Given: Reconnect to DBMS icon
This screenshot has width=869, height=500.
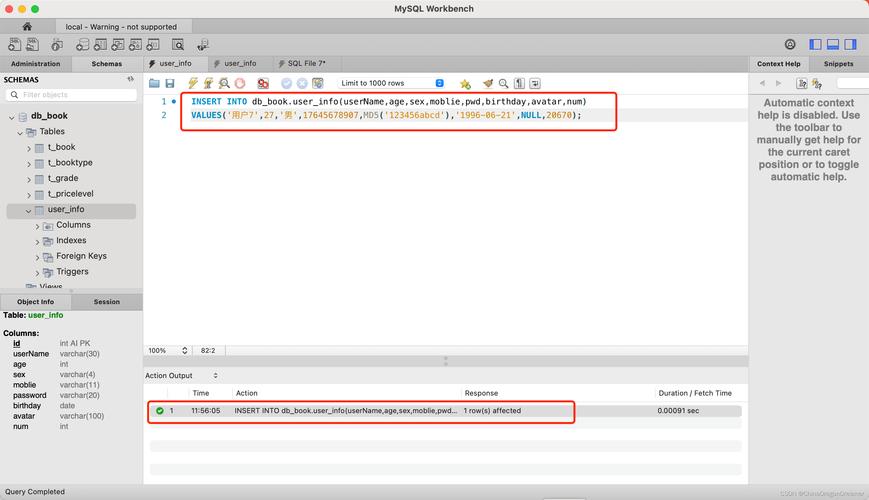Looking at the screenshot, I should point(203,45).
